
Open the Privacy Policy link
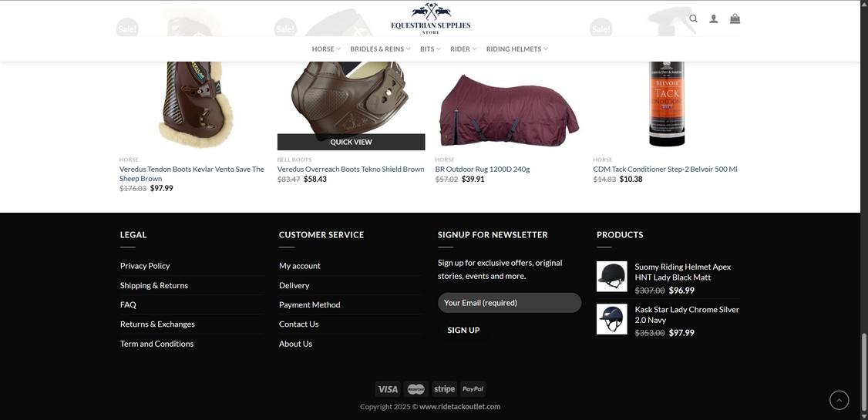pyautogui.click(x=145, y=266)
